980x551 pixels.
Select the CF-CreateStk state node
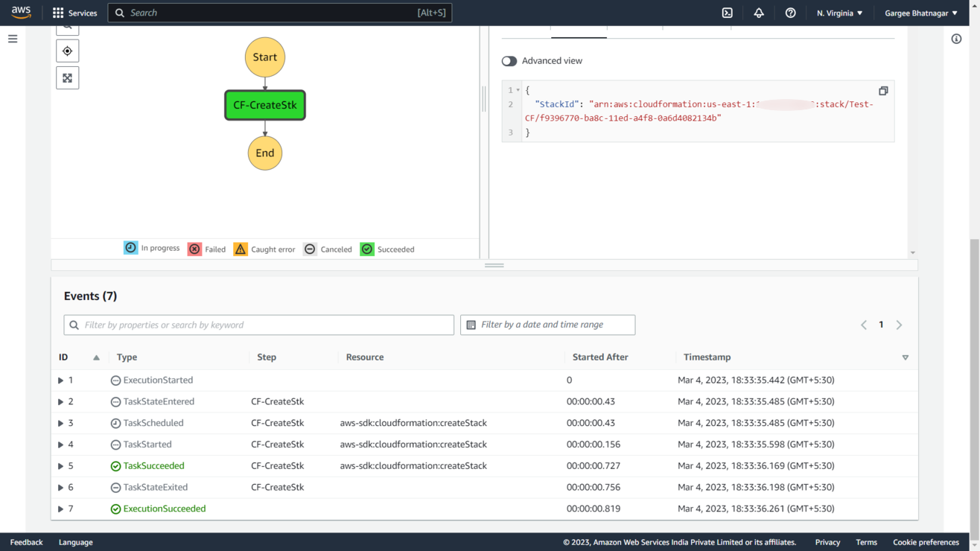tap(265, 105)
